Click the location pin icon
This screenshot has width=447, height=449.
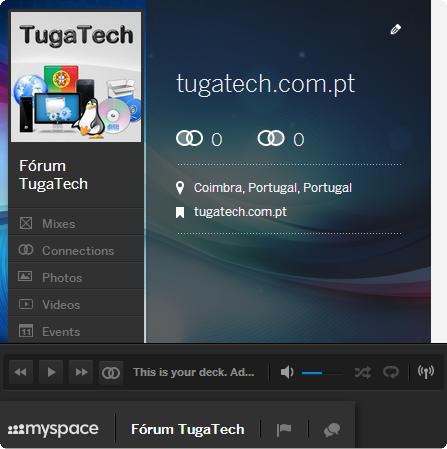(x=180, y=188)
